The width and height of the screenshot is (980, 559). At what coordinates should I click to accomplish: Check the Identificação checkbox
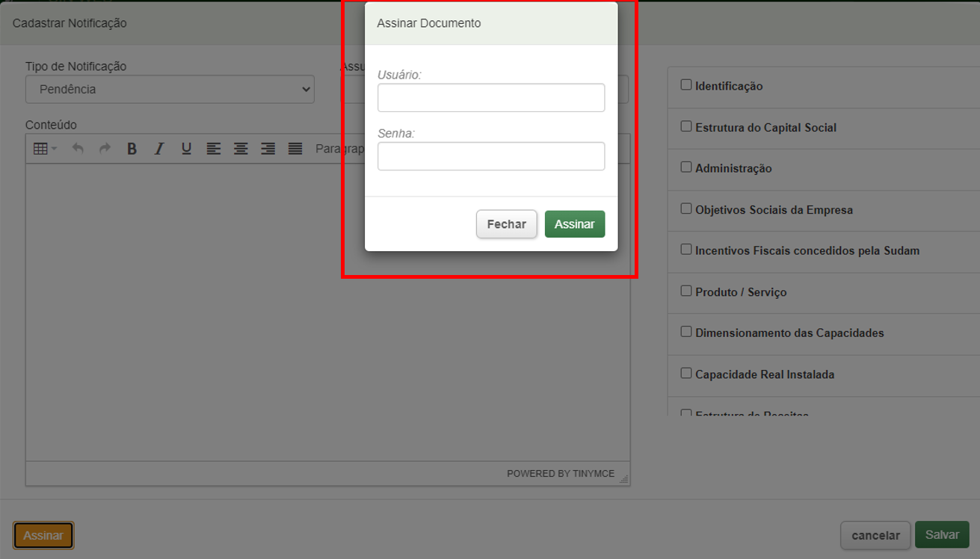(x=685, y=85)
